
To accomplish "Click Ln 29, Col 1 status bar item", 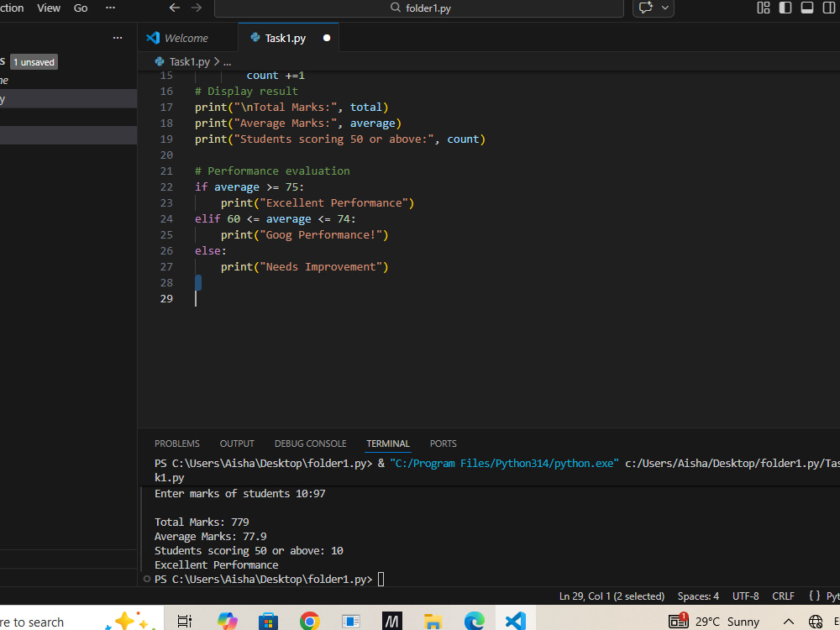I will (612, 596).
